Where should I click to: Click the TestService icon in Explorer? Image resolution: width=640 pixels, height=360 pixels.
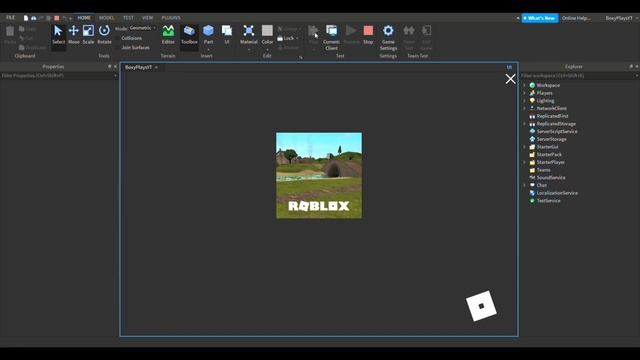(x=532, y=201)
